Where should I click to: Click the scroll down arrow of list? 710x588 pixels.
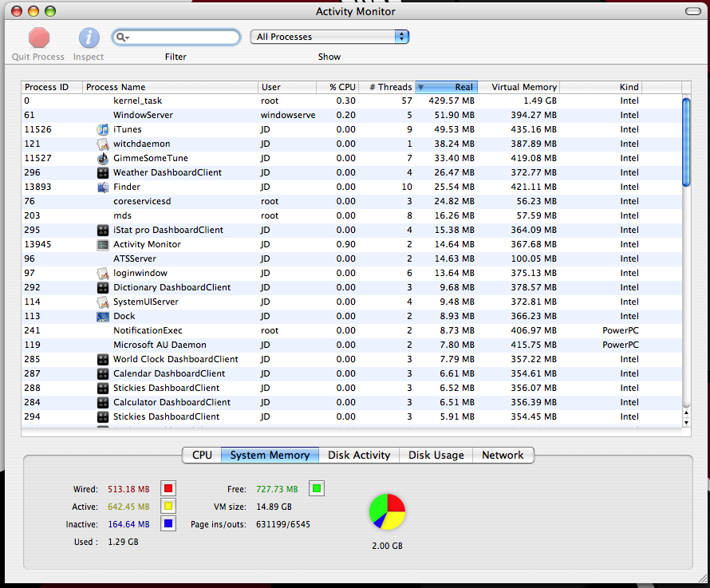[686, 423]
